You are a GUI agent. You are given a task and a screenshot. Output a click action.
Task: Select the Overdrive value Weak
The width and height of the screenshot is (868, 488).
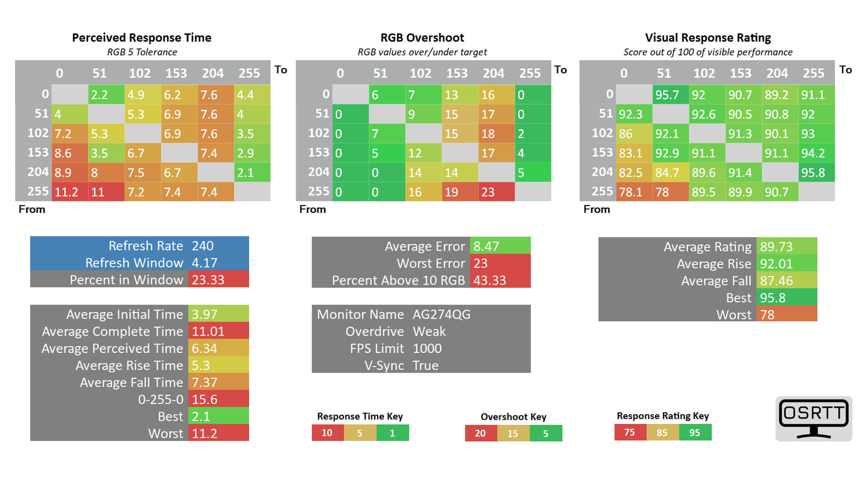coord(429,332)
